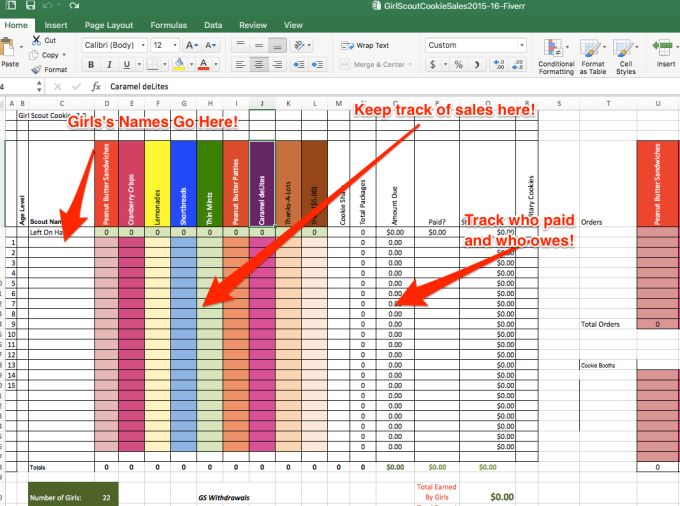
Task: Apply currency dollar format
Action: (432, 65)
